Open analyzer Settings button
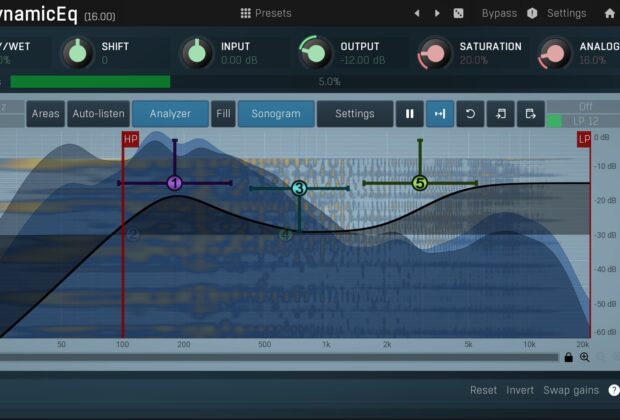The height and width of the screenshot is (420, 620). pyautogui.click(x=355, y=114)
